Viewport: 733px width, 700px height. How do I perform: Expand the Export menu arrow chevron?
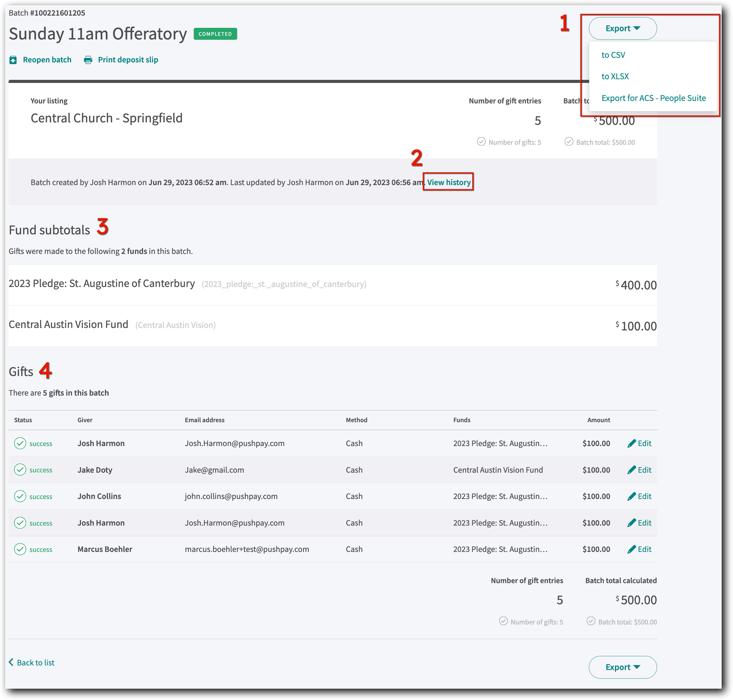[636, 28]
